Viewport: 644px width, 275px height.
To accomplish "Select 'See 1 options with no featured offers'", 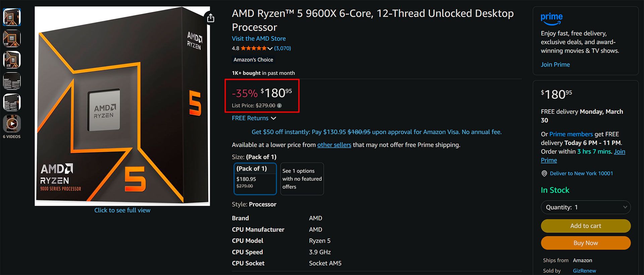I will pyautogui.click(x=302, y=179).
